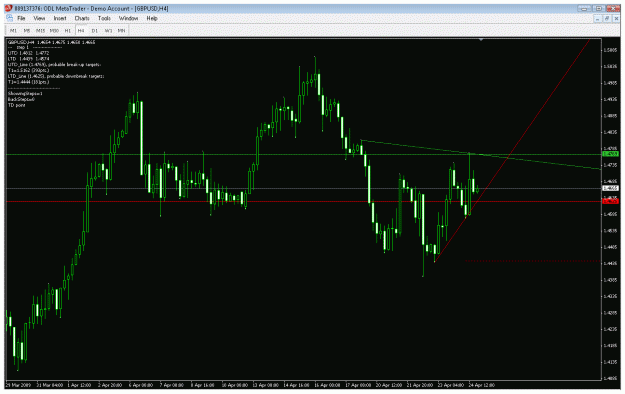The image size is (625, 394).
Task: Click the 'TD point' indicator text
Action: [x=17, y=105]
